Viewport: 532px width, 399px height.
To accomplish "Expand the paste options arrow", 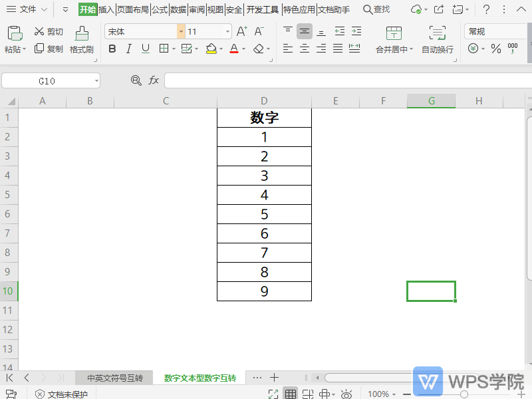I will (24, 49).
